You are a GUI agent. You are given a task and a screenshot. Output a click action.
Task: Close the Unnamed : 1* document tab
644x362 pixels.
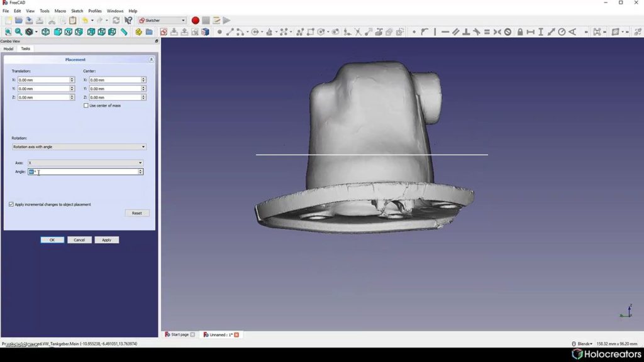tap(236, 335)
